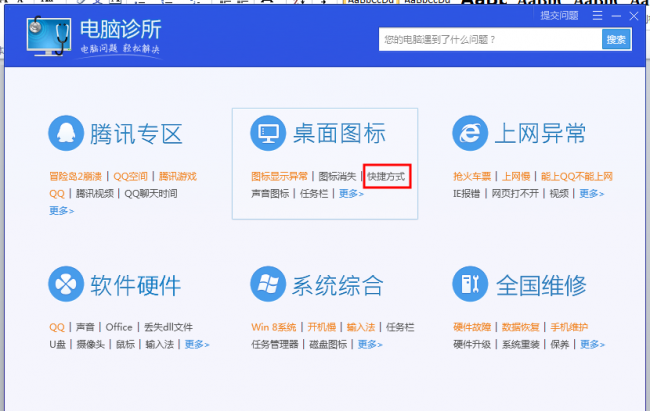
Task: Select the 系统重装 link
Action: pyautogui.click(x=521, y=344)
